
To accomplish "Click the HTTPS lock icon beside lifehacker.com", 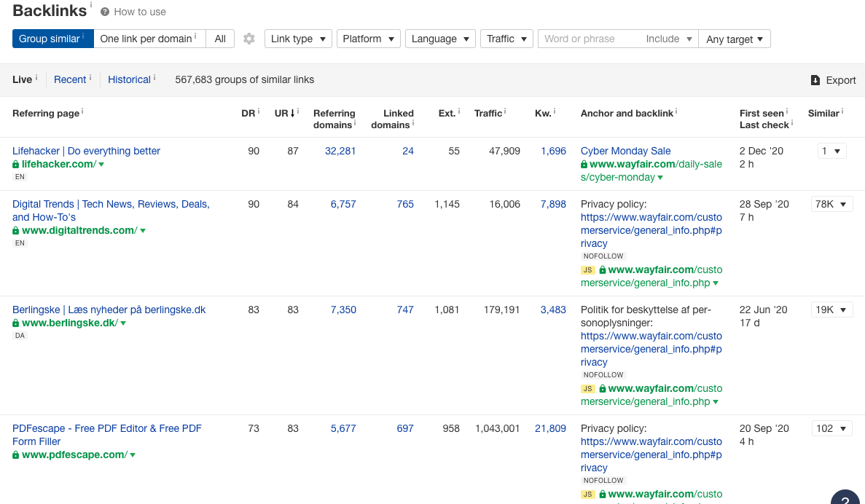I will [15, 164].
